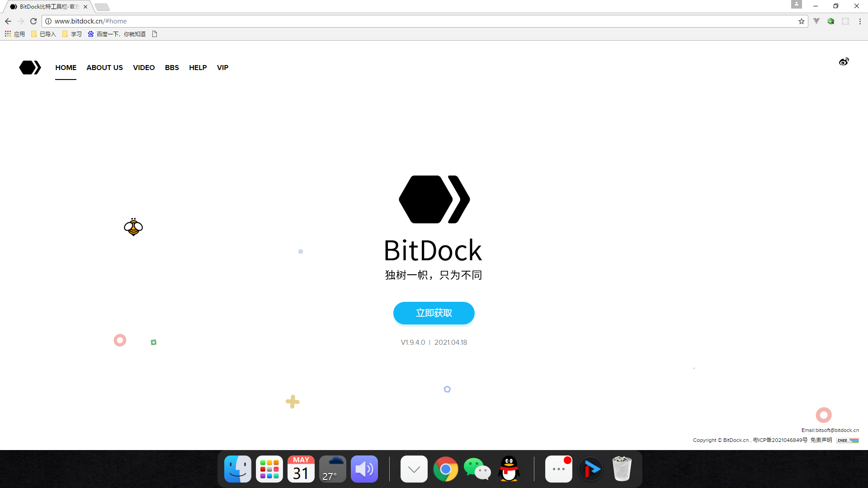This screenshot has width=868, height=488.
Task: Launch Chrome from the dock
Action: 446,469
